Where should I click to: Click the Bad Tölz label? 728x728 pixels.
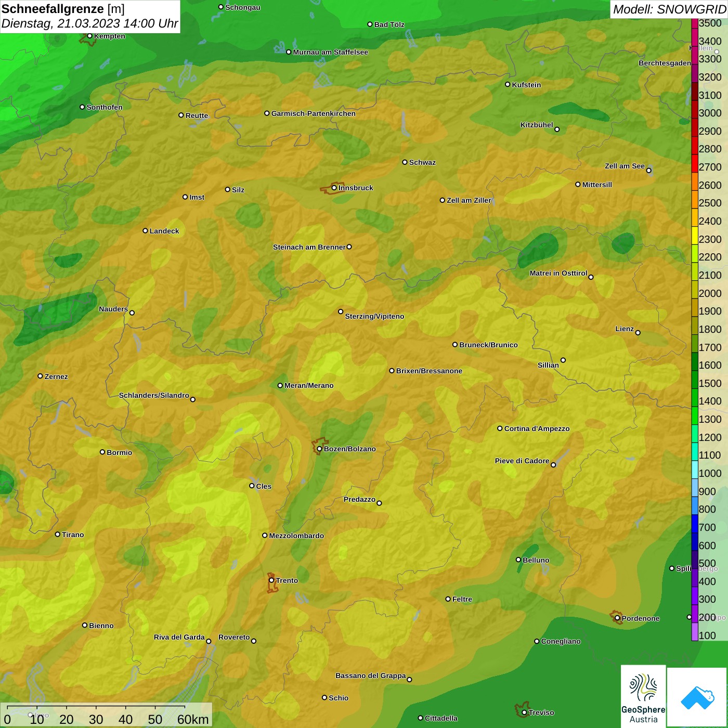(x=389, y=24)
